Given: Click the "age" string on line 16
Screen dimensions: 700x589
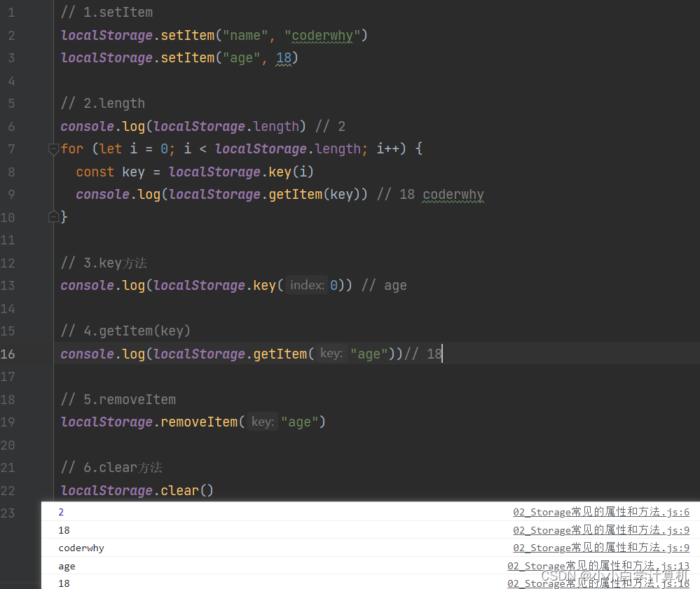Looking at the screenshot, I should coord(369,354).
